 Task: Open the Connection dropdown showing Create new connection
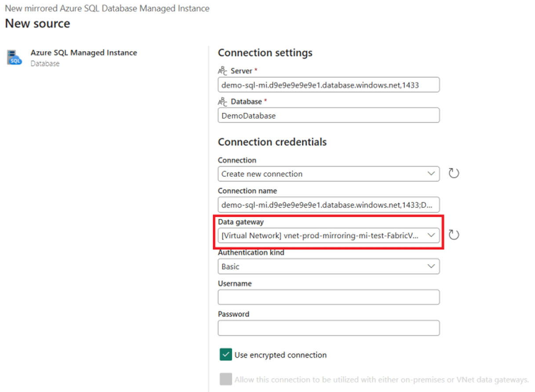tap(328, 174)
